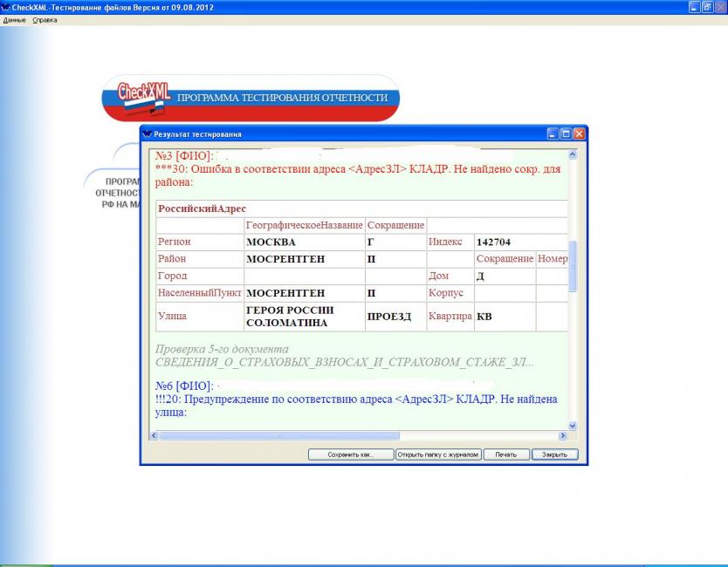Image resolution: width=728 pixels, height=567 pixels.
Task: Click the vertical scrollbar thumb in results
Action: 573,266
